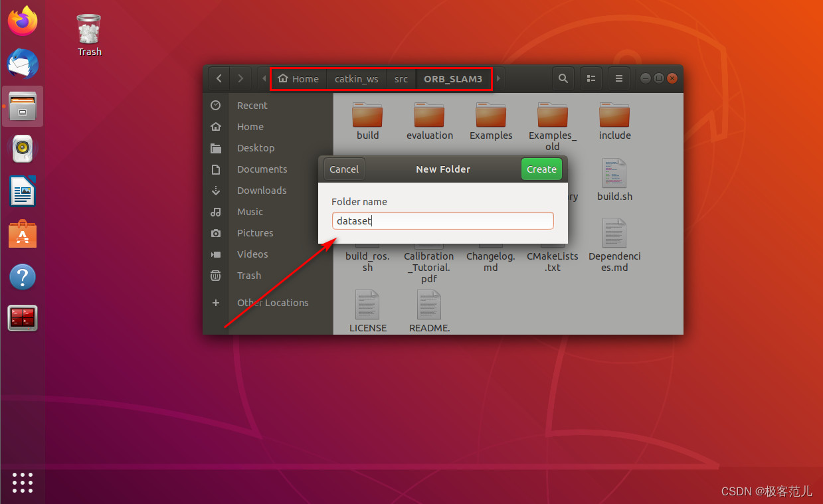Screen dimensions: 823x504
Task: Select the evaluation folder
Action: click(430, 121)
